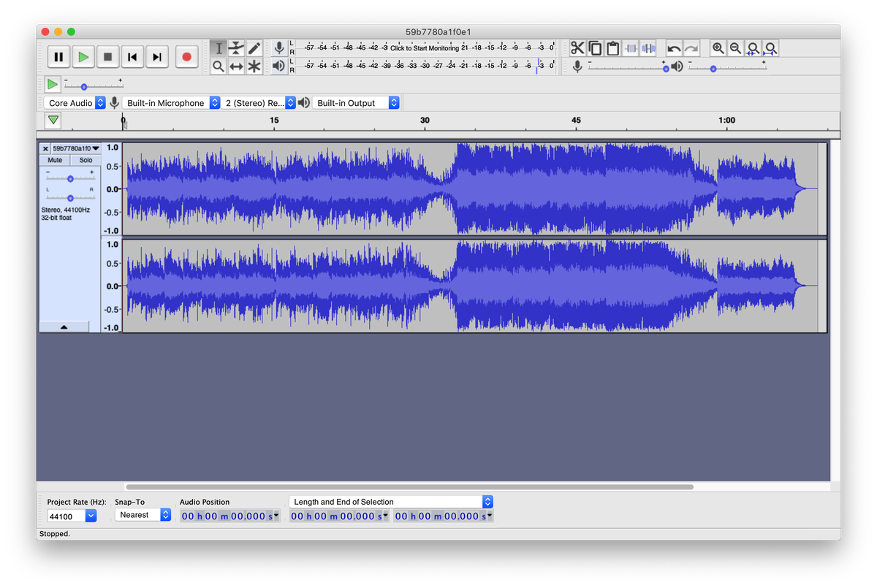The image size is (877, 588).
Task: Click the track pan slider
Action: [70, 197]
